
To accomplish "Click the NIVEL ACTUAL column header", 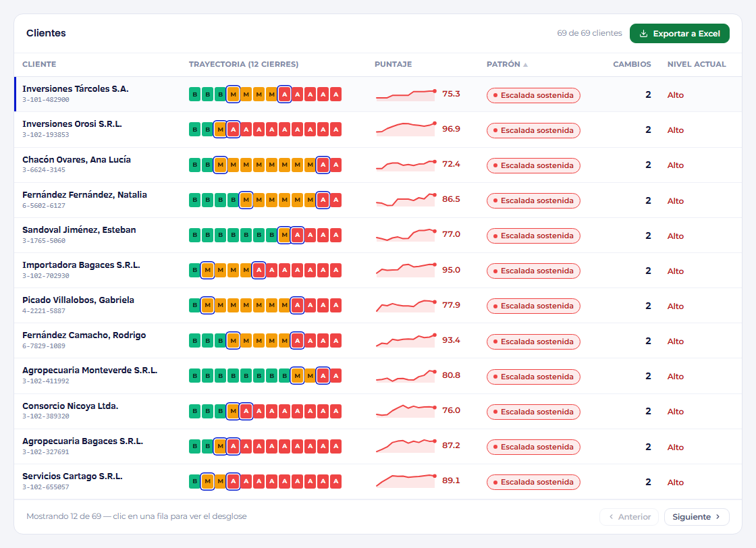I will pyautogui.click(x=696, y=64).
